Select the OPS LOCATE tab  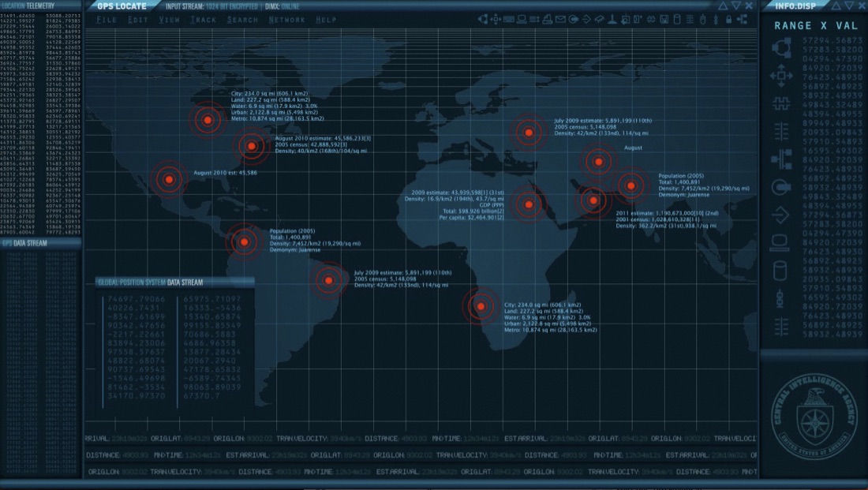[x=122, y=6]
